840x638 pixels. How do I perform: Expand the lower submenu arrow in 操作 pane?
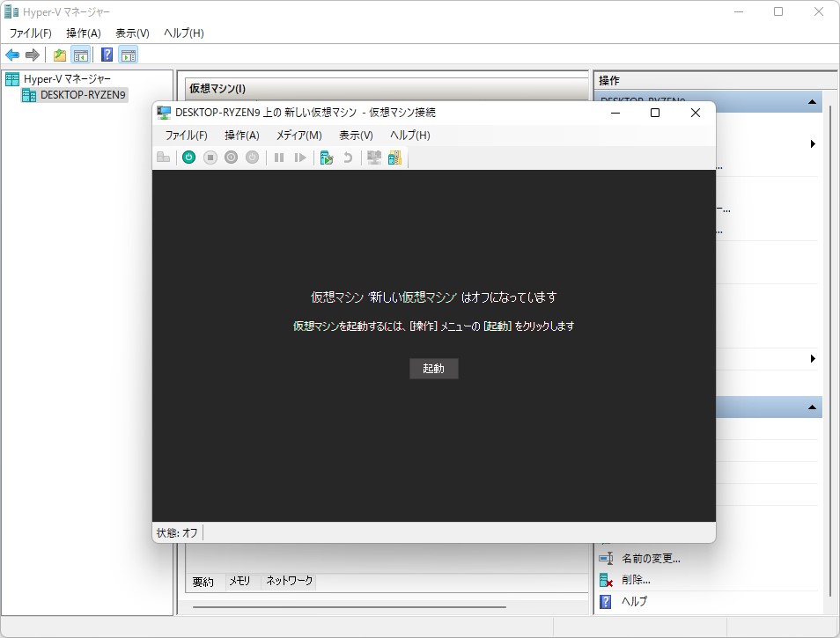(x=813, y=359)
